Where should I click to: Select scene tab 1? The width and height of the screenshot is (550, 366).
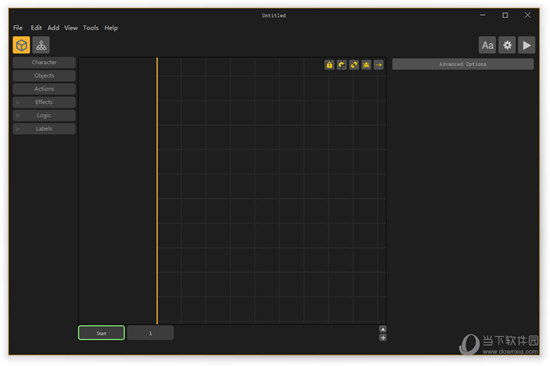pyautogui.click(x=150, y=333)
